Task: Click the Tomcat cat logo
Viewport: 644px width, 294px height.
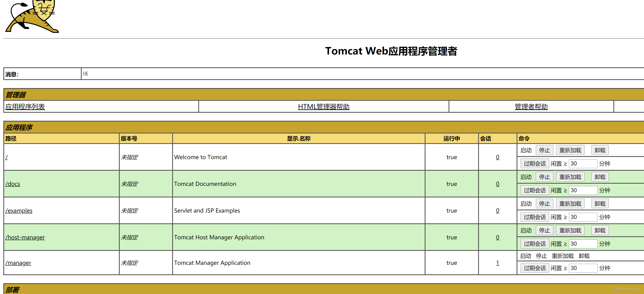Action: (32, 16)
